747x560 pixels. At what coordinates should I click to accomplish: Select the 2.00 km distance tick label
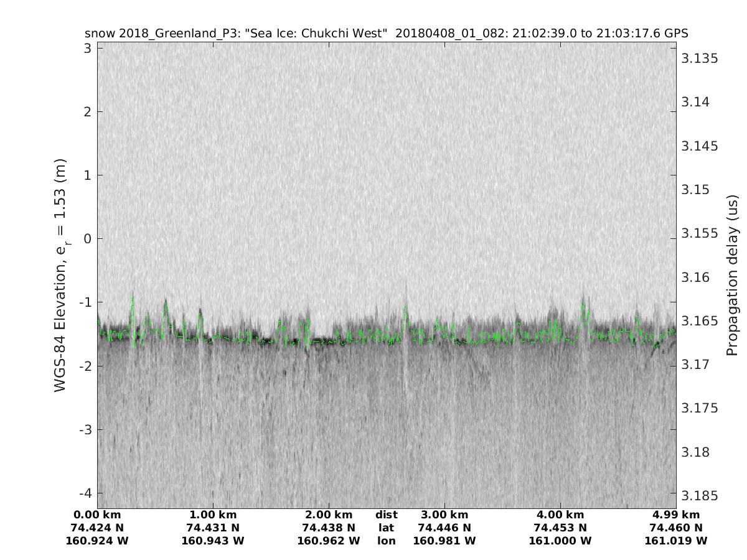point(329,515)
